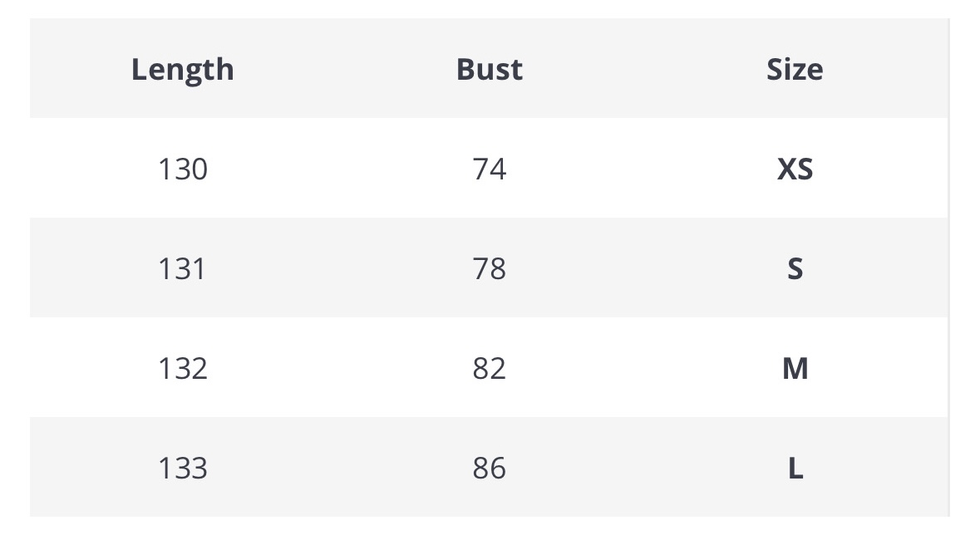Click the bust value 86
The height and width of the screenshot is (535, 980).
pyautogui.click(x=490, y=468)
